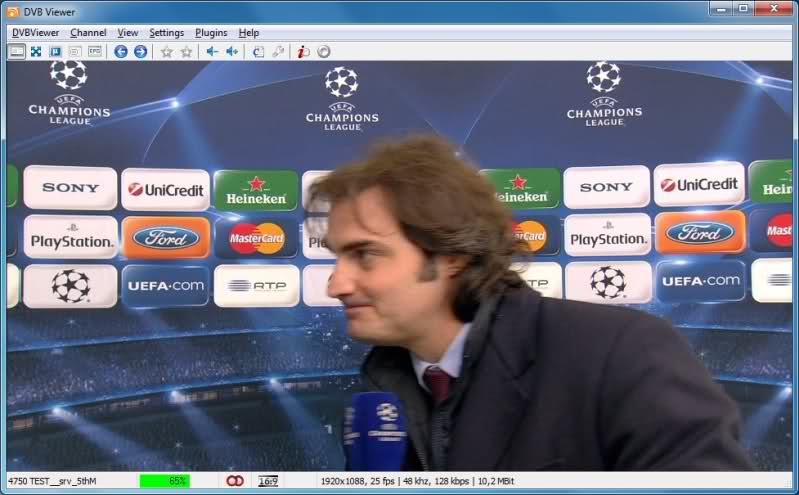Viewport: 799px width, 495px height.
Task: Click the first favorites star icon
Action: tap(167, 51)
